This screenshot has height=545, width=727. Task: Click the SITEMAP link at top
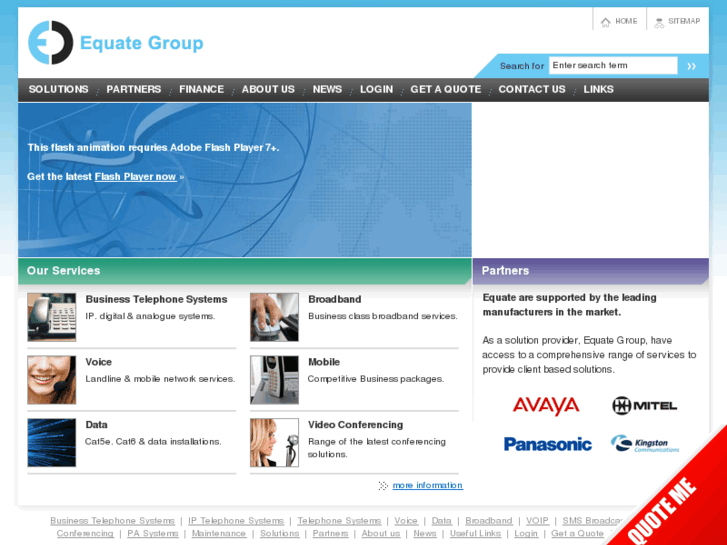coord(684,21)
